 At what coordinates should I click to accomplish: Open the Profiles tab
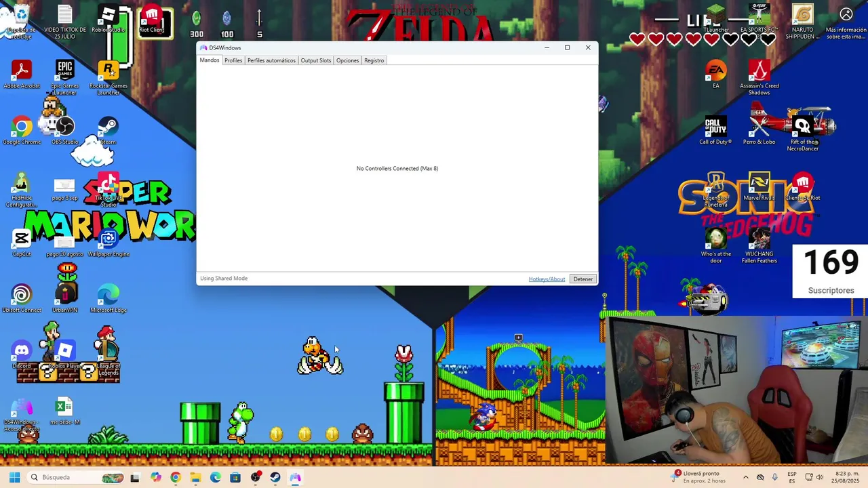(x=233, y=60)
